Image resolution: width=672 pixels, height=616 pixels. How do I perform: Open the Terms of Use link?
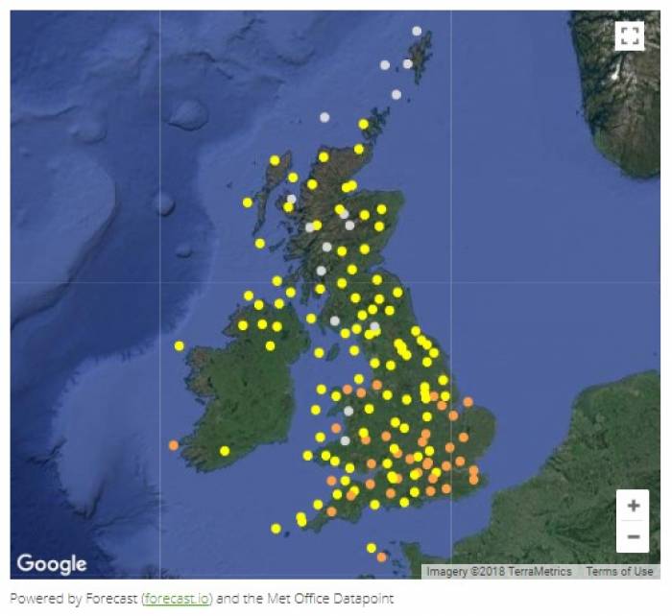coord(619,572)
